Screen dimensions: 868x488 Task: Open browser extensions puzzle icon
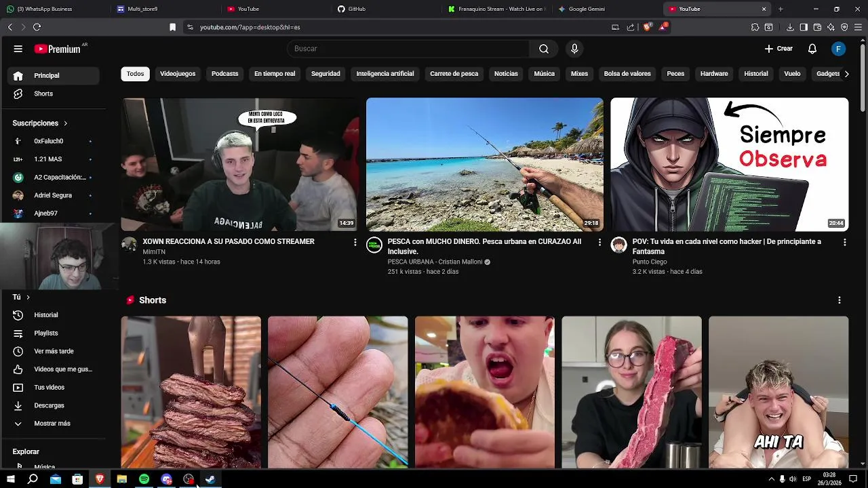(x=755, y=27)
